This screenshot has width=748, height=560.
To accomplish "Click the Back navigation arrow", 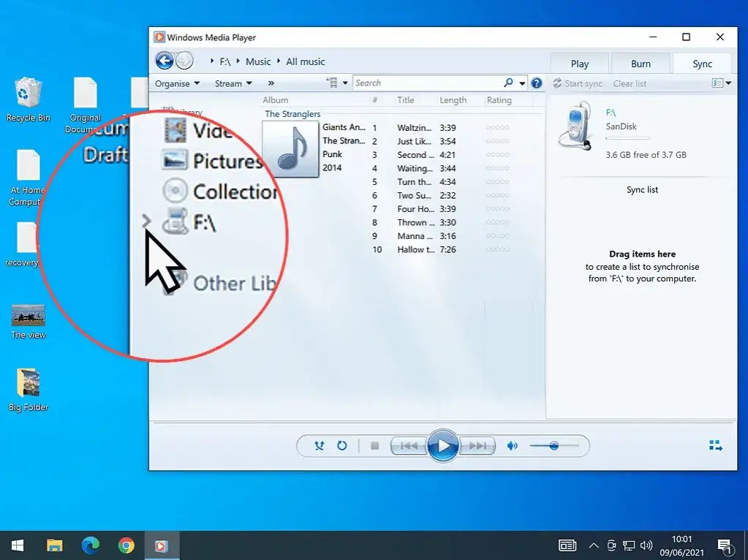I will pyautogui.click(x=165, y=61).
